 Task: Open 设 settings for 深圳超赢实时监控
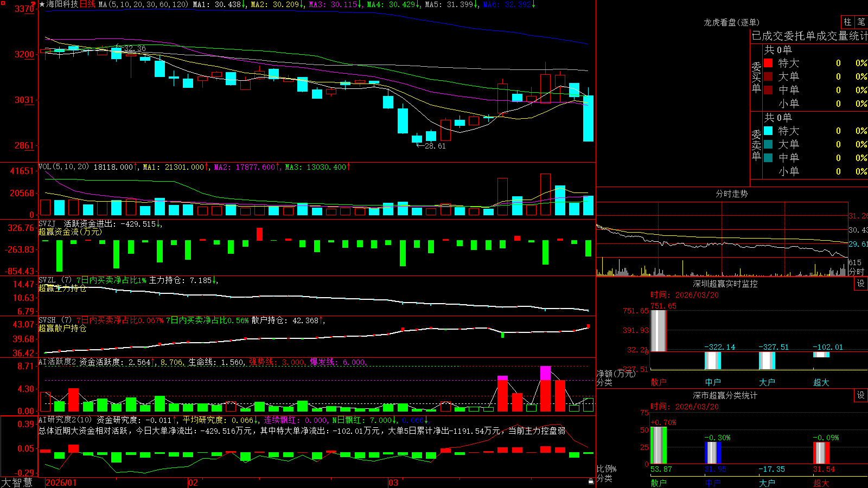[x=861, y=284]
